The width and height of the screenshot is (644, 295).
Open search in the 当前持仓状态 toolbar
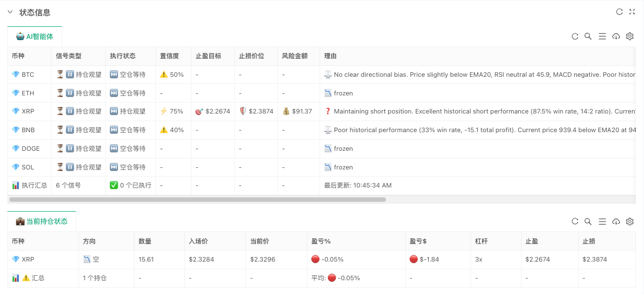tap(588, 222)
